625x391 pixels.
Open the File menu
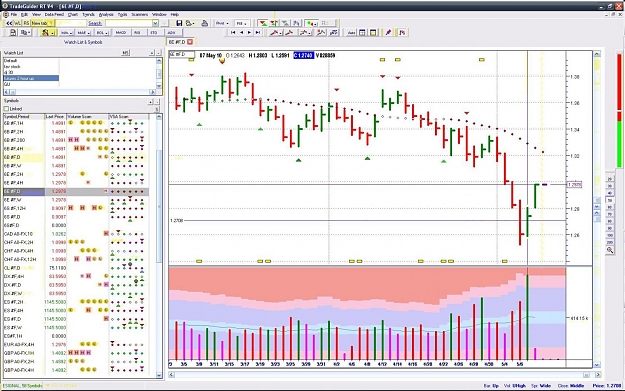(14, 14)
